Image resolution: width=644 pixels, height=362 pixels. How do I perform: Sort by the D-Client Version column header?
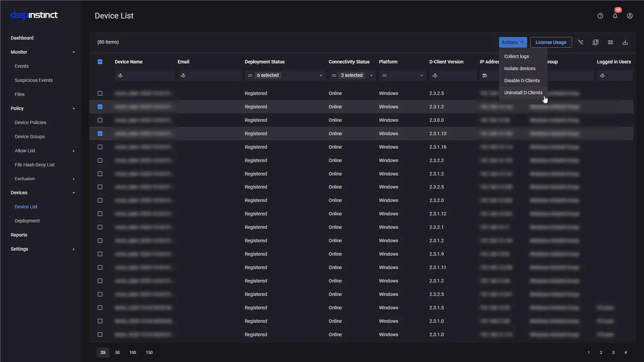coord(446,62)
